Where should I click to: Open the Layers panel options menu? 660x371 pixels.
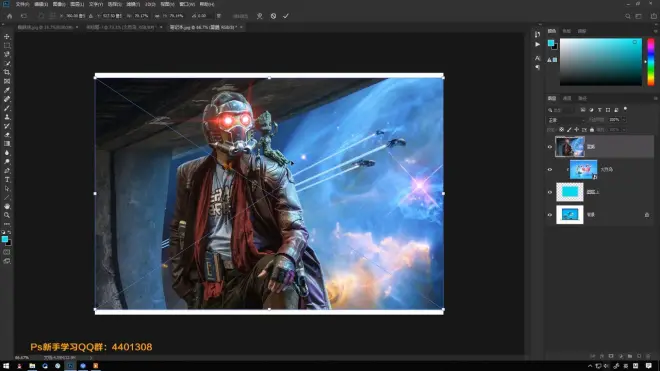click(655, 98)
